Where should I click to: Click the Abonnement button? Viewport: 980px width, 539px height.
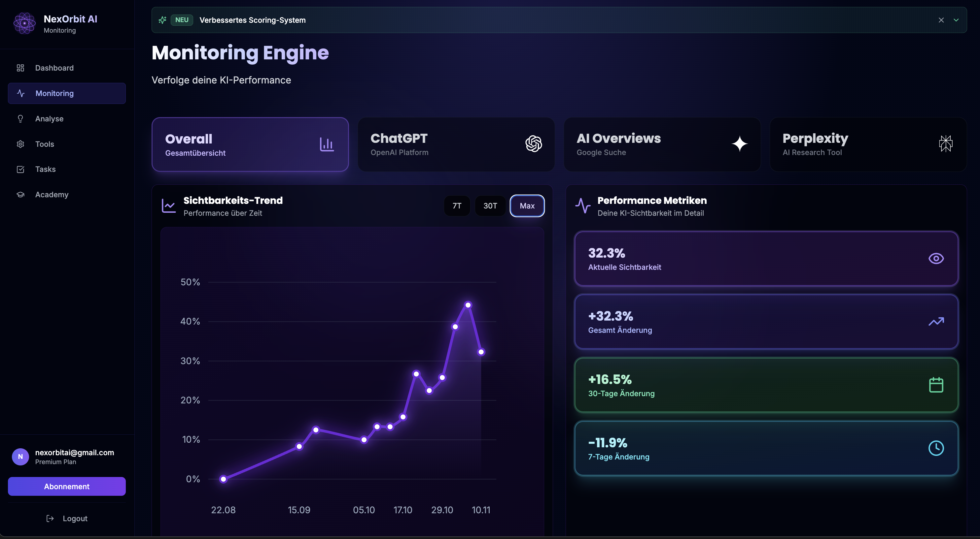tap(67, 487)
